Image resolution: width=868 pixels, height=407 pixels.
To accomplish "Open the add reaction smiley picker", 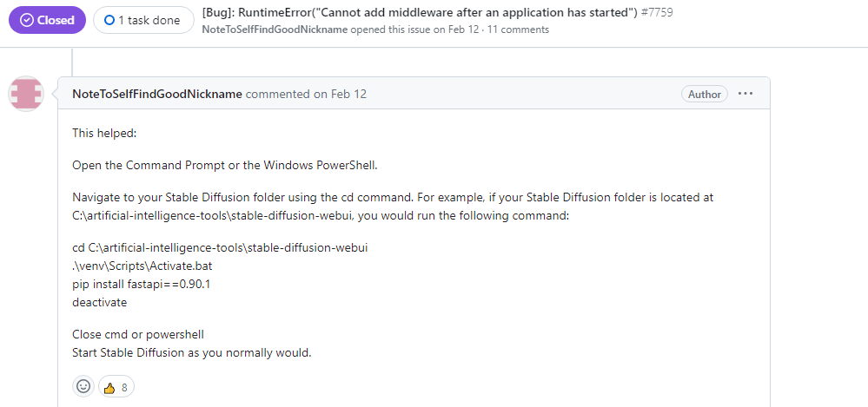I will (83, 386).
